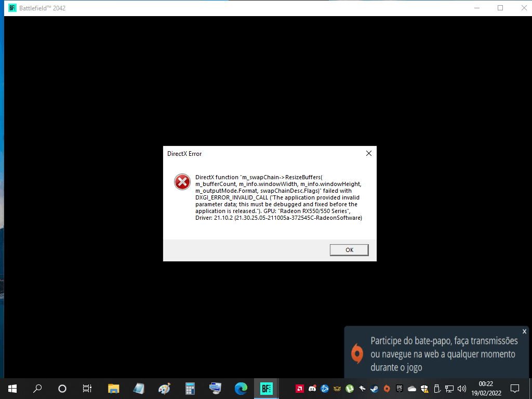Launch Microsoft Edge from the taskbar
Screen dimensions: 532x399
point(241,389)
